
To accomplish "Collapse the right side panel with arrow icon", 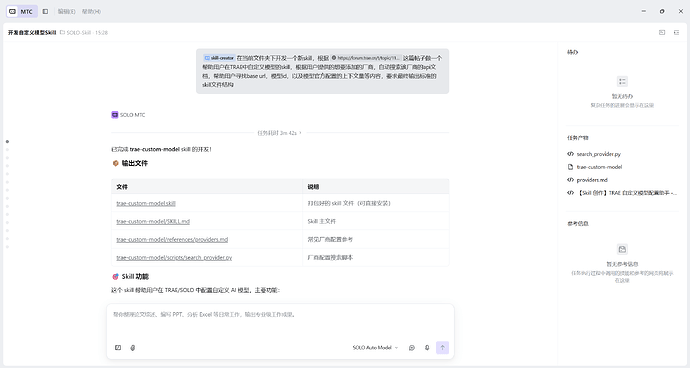I will click(x=676, y=33).
